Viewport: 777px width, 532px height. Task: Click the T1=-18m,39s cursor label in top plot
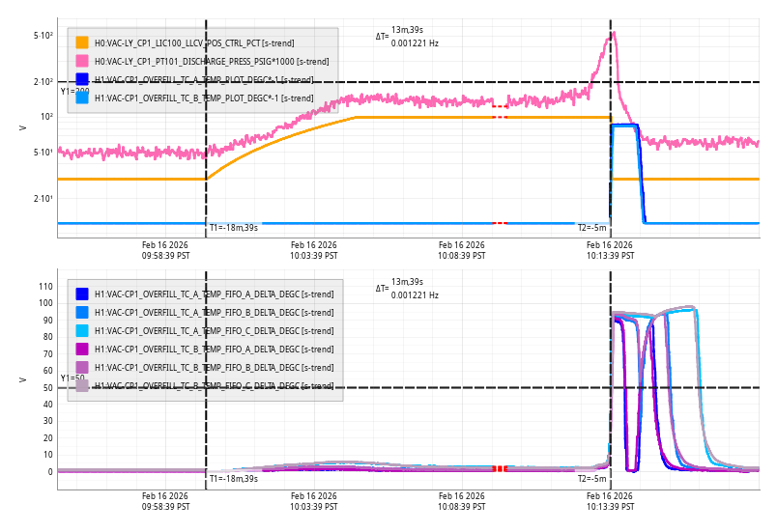click(233, 227)
